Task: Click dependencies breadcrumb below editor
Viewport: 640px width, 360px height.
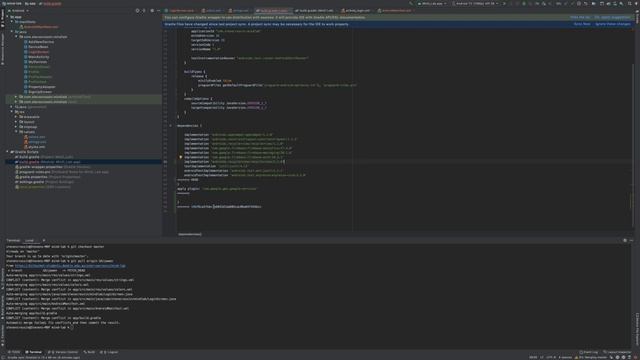Action: tap(190, 234)
